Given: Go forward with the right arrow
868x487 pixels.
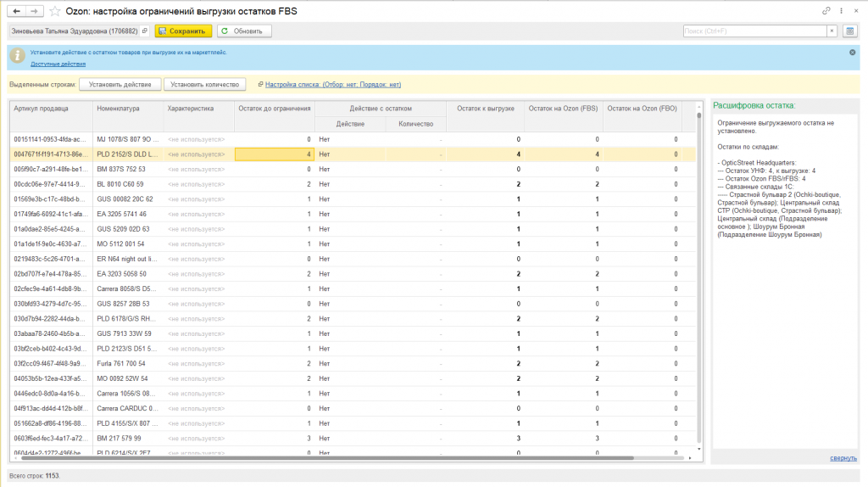Looking at the screenshot, I should (34, 11).
